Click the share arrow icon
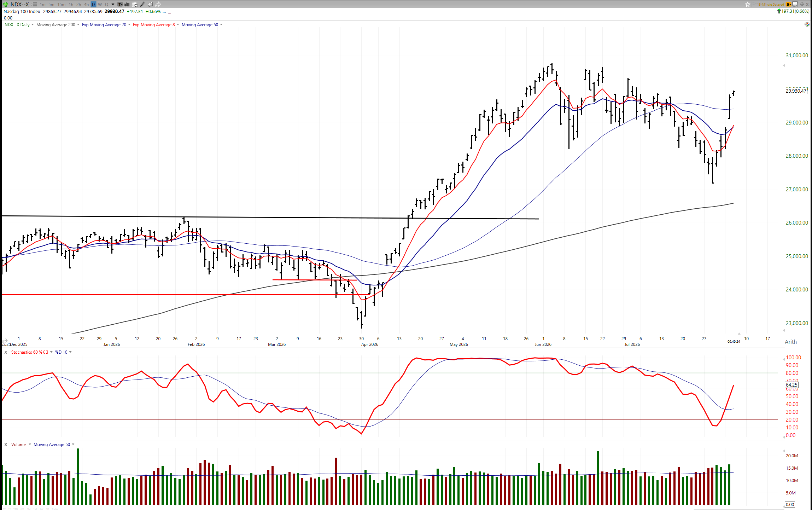This screenshot has width=812, height=510. pyautogui.click(x=158, y=4)
